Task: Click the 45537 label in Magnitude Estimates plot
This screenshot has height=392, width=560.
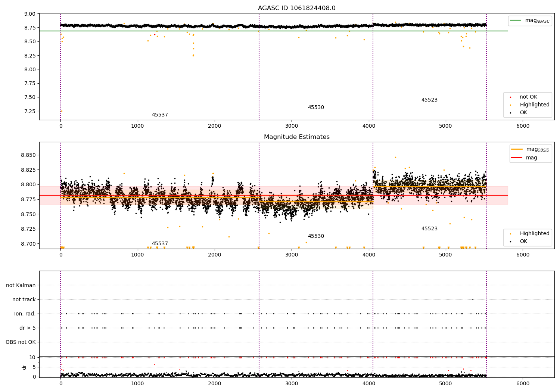Action: [160, 244]
